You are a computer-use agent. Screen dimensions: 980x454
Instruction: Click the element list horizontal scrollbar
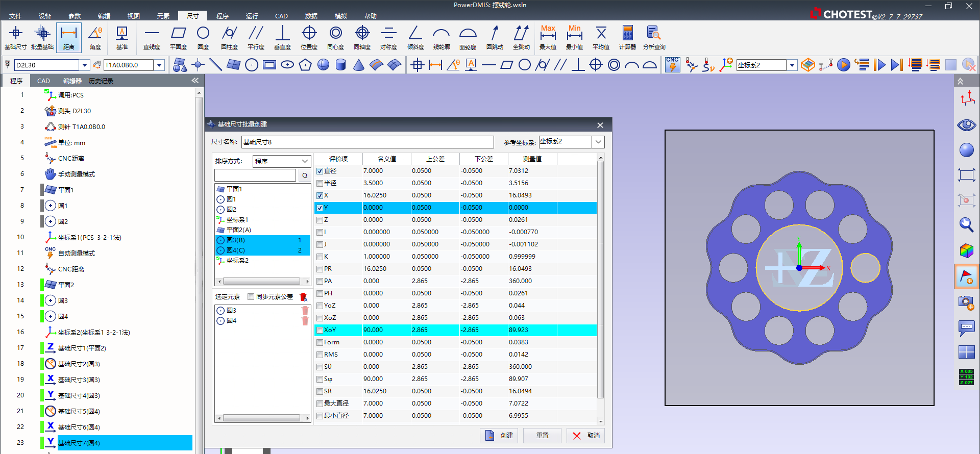261,282
